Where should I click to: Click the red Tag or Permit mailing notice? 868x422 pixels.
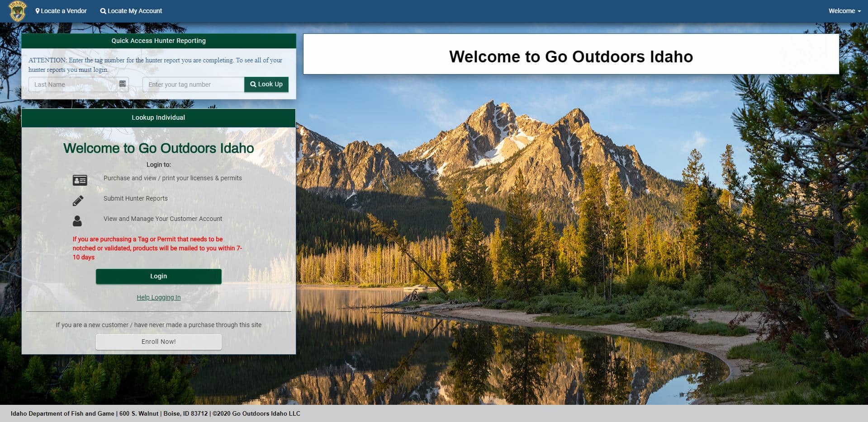click(x=158, y=248)
